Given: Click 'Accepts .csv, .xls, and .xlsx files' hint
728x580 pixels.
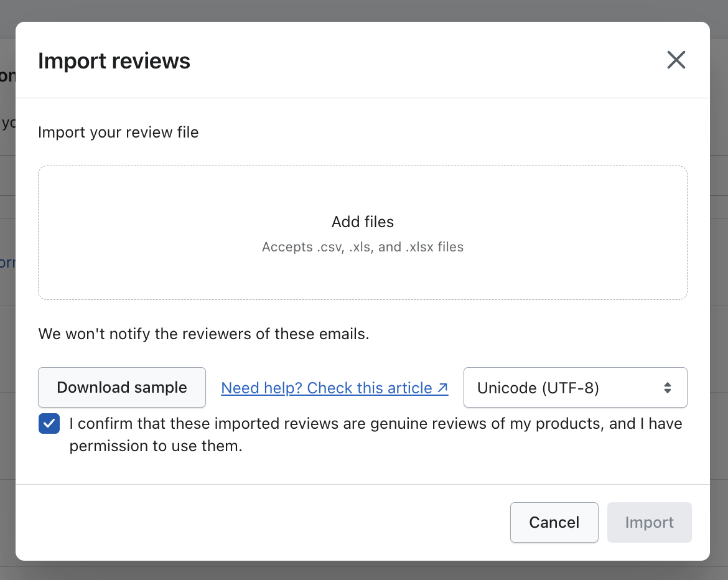Looking at the screenshot, I should coord(363,247).
